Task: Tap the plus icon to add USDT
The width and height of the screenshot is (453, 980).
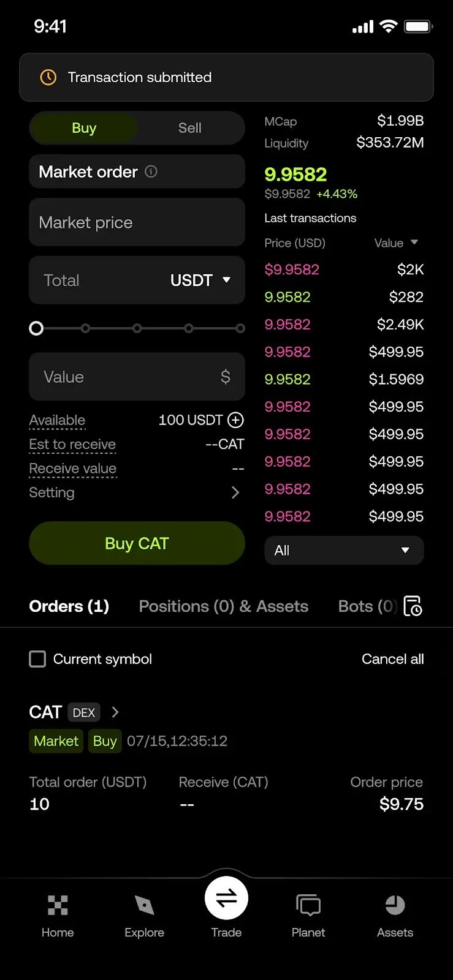Action: [x=235, y=420]
